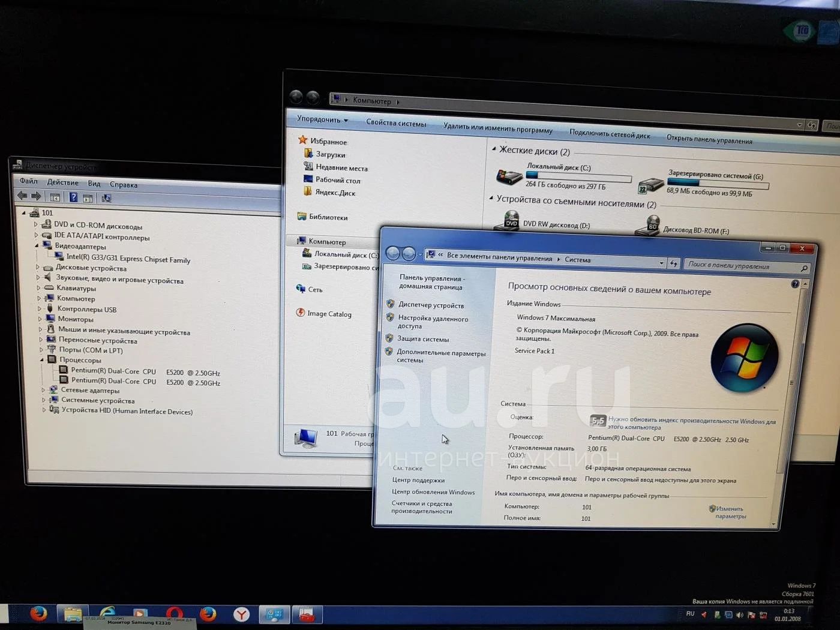The height and width of the screenshot is (630, 840).
Task: Open Image Catalog in sidebar
Action: [x=329, y=314]
